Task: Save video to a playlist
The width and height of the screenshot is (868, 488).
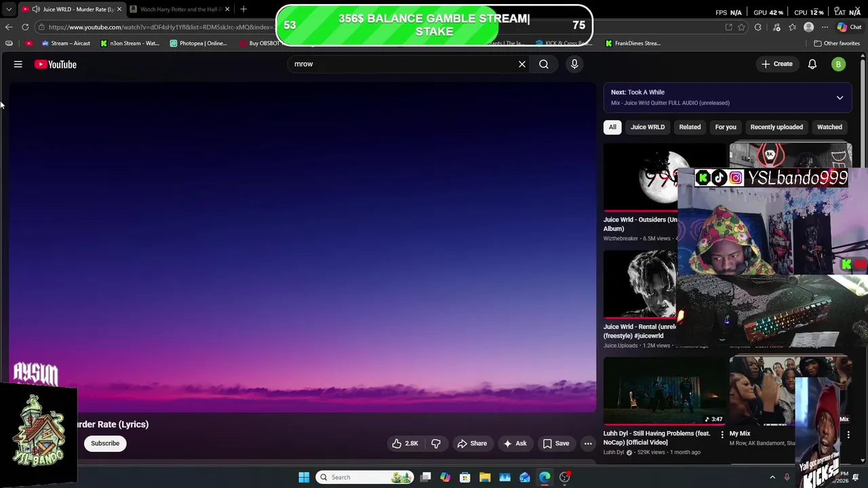Action: point(556,443)
